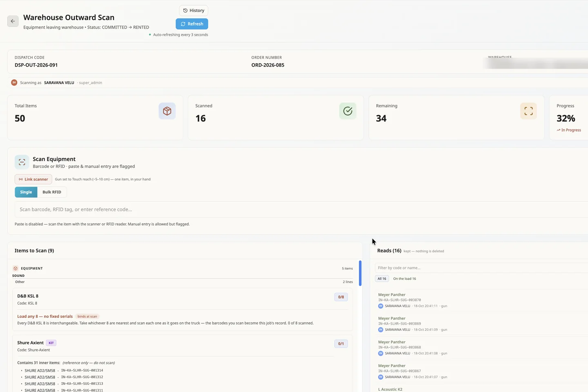Click the Shure Axient 0/1 badge
Screen dimensions: 588x392
341,344
